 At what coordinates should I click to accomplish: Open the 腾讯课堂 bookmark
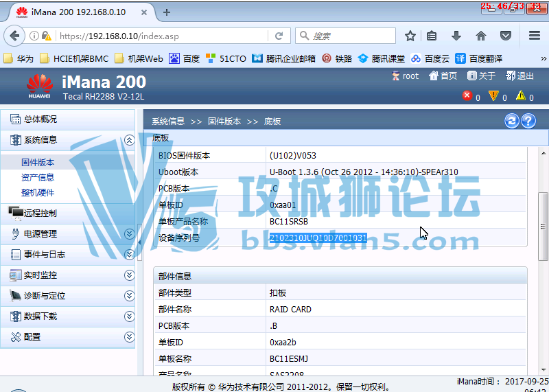(x=382, y=58)
